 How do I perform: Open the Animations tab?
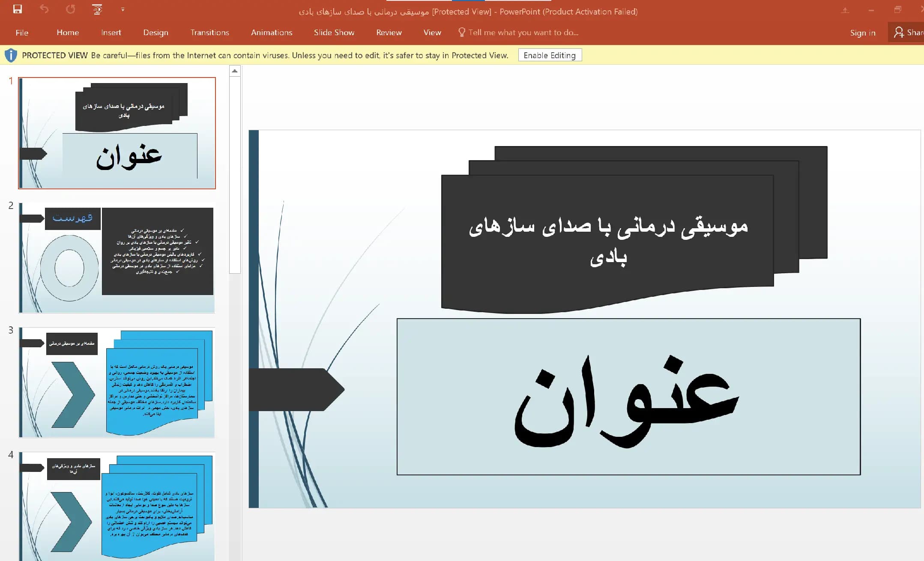point(272,33)
